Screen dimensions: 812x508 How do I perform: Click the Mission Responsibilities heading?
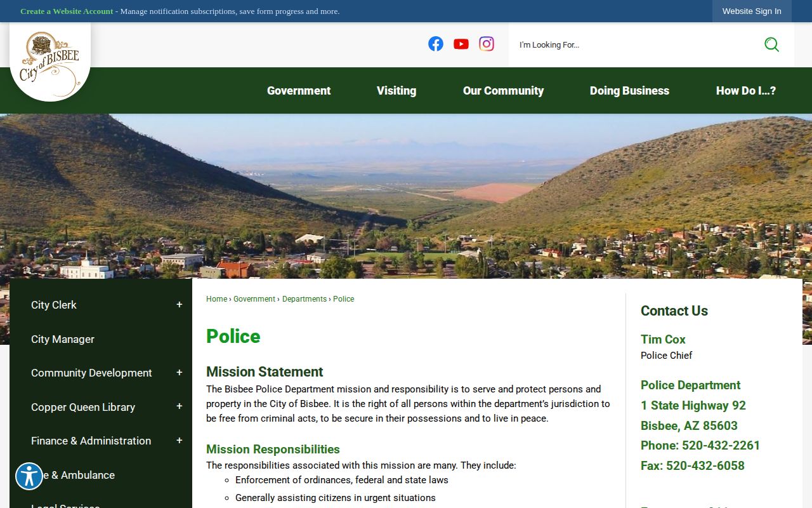[x=273, y=450]
